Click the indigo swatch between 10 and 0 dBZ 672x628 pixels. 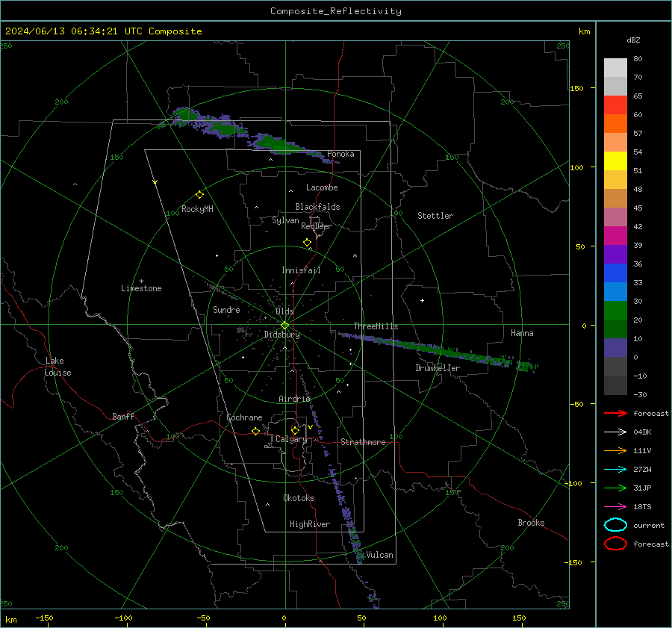(x=615, y=348)
